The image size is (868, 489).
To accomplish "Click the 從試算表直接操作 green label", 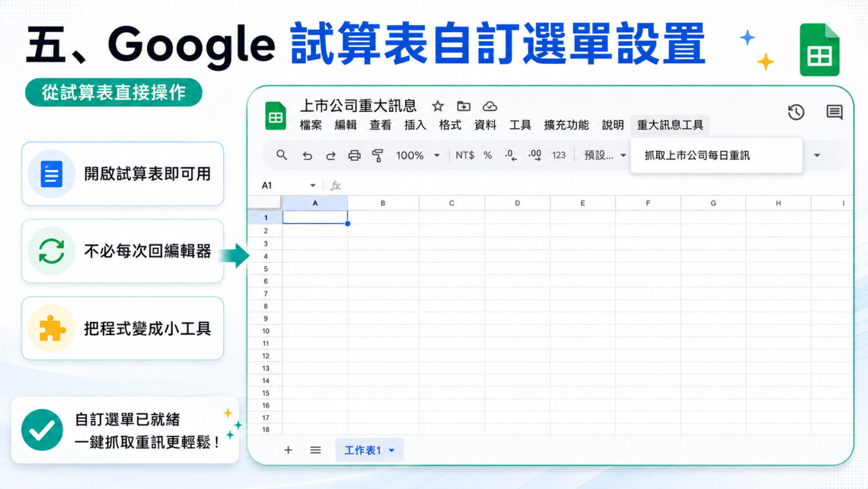I will point(114,92).
